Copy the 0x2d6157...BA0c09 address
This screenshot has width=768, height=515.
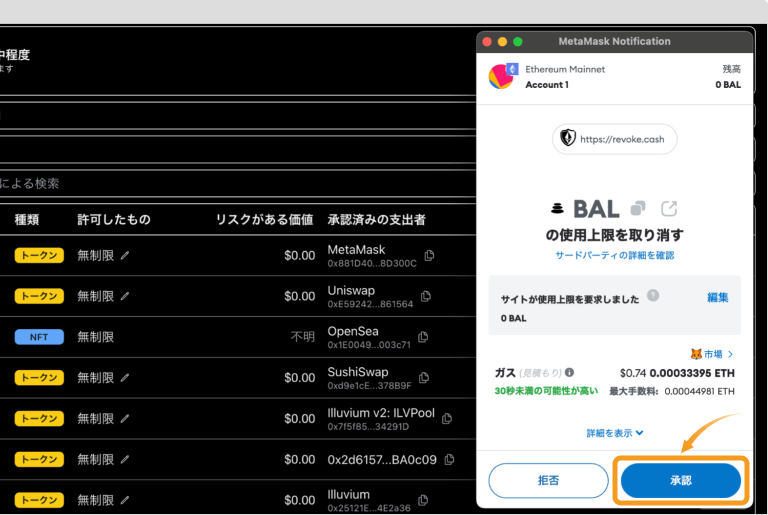pos(449,460)
